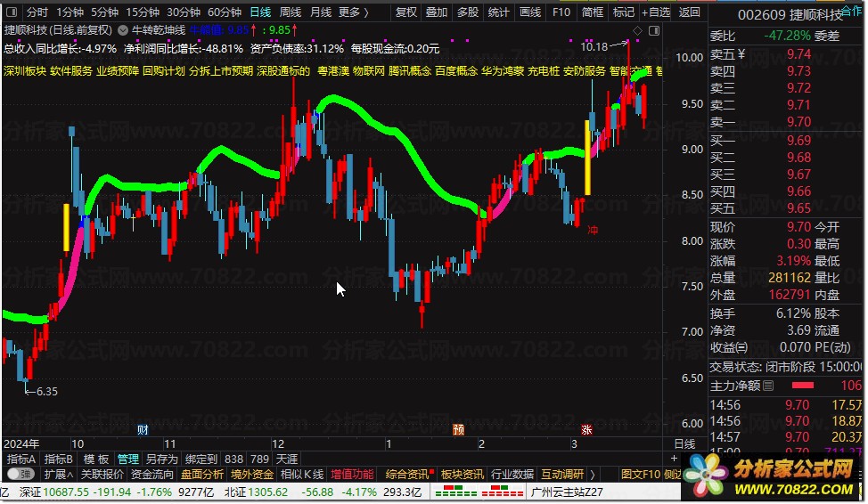Collapse the 扩展 panel
This screenshot has width=868, height=504.
click(x=59, y=474)
